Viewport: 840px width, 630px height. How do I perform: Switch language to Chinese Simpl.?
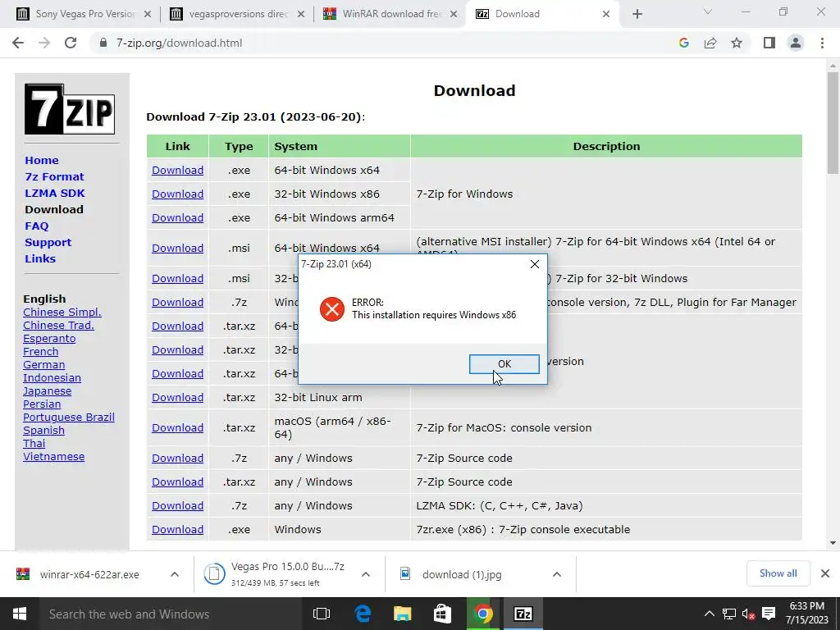[x=62, y=313]
